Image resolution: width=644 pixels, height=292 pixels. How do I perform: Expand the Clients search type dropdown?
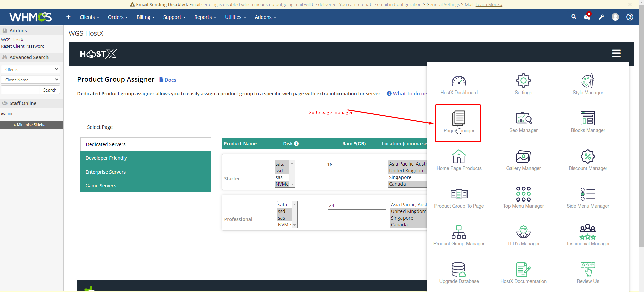coord(30,69)
